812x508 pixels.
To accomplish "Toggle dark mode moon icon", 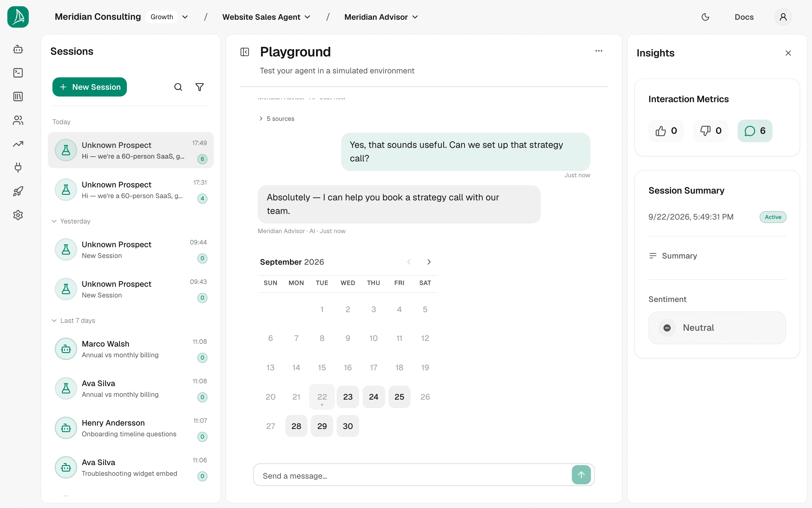I will click(705, 17).
